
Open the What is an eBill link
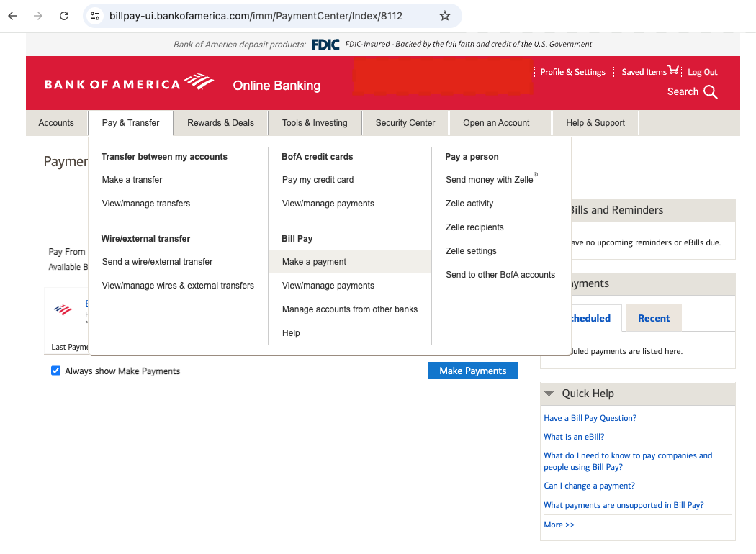click(x=574, y=436)
